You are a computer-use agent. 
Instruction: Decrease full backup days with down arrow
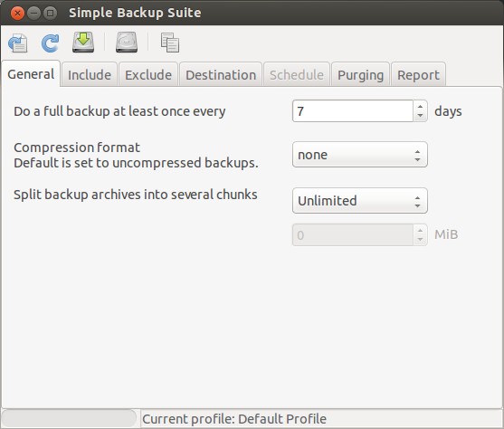pyautogui.click(x=420, y=116)
